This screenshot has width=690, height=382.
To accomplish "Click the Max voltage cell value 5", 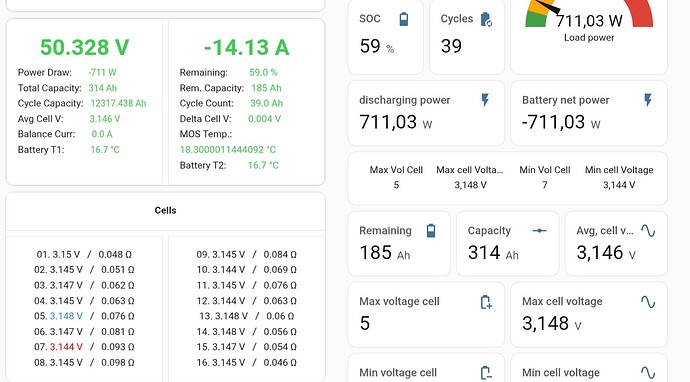I will tap(365, 323).
